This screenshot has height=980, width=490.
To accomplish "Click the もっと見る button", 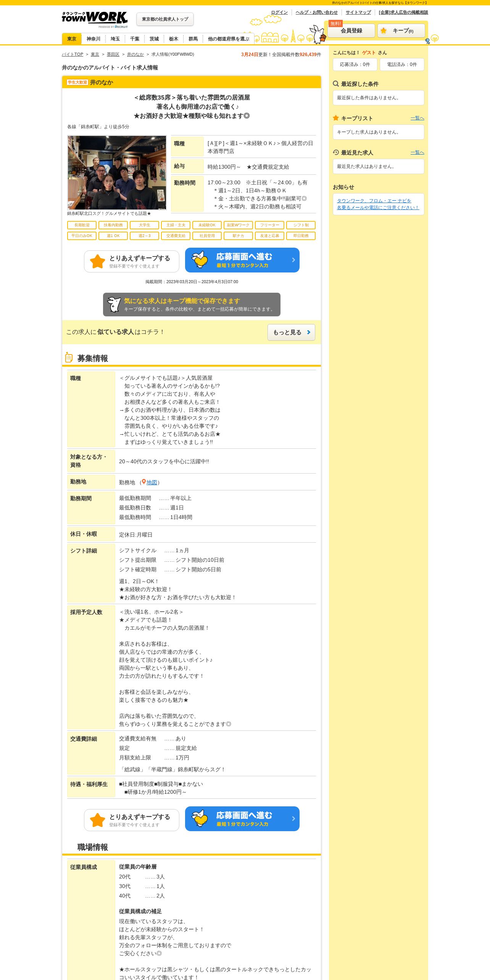I will pos(291,332).
